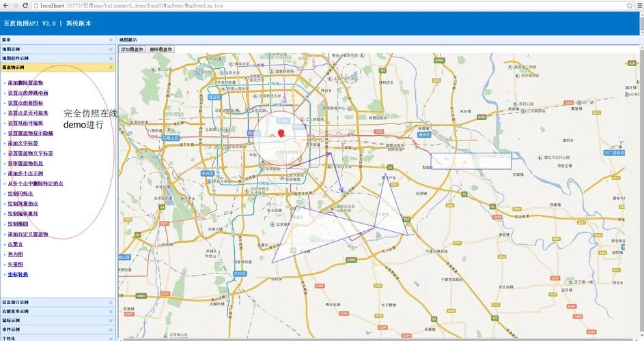Open the 添加自定义覆盖物 link
Image resolution: width=644 pixels, height=341 pixels.
click(x=28, y=235)
